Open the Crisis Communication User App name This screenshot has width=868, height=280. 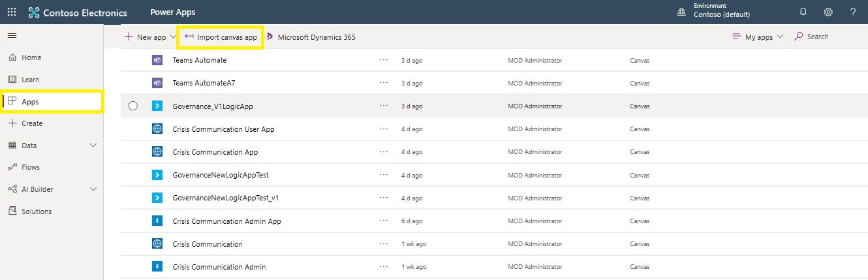(x=223, y=129)
